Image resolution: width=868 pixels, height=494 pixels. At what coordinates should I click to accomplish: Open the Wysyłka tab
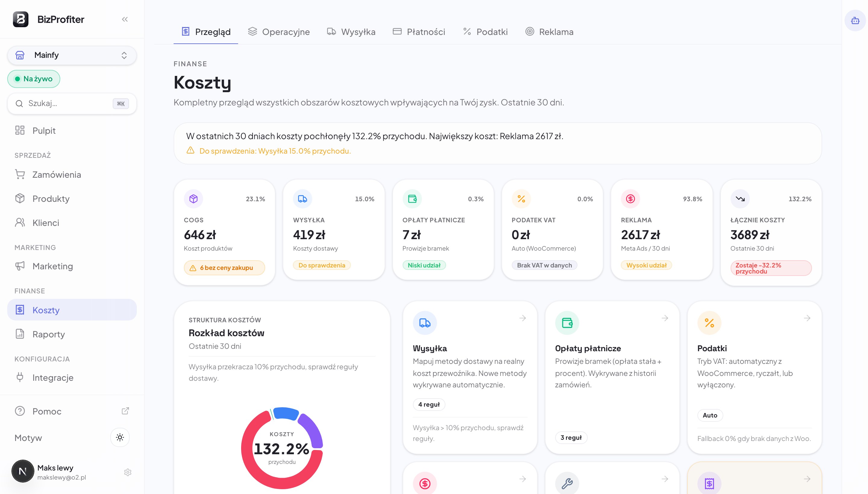[351, 32]
